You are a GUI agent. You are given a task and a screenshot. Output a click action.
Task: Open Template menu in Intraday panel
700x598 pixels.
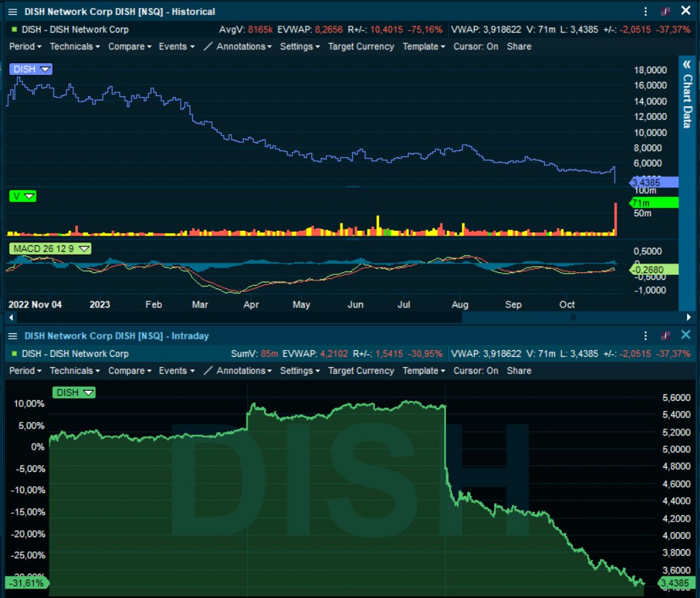424,370
